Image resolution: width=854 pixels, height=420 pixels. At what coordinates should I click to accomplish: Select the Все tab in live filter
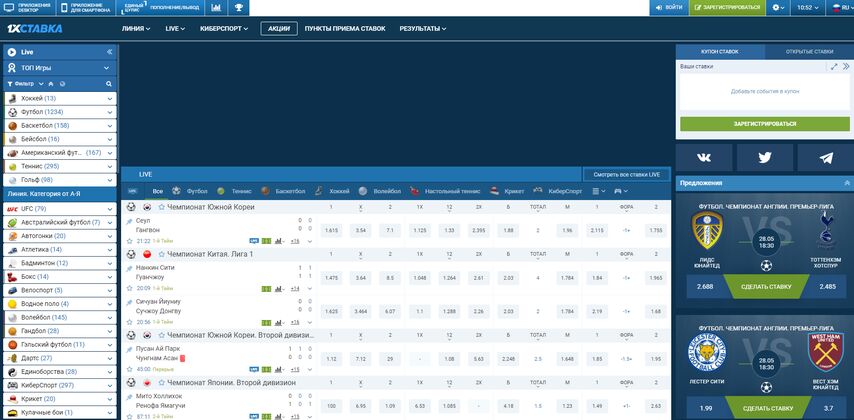click(x=158, y=191)
